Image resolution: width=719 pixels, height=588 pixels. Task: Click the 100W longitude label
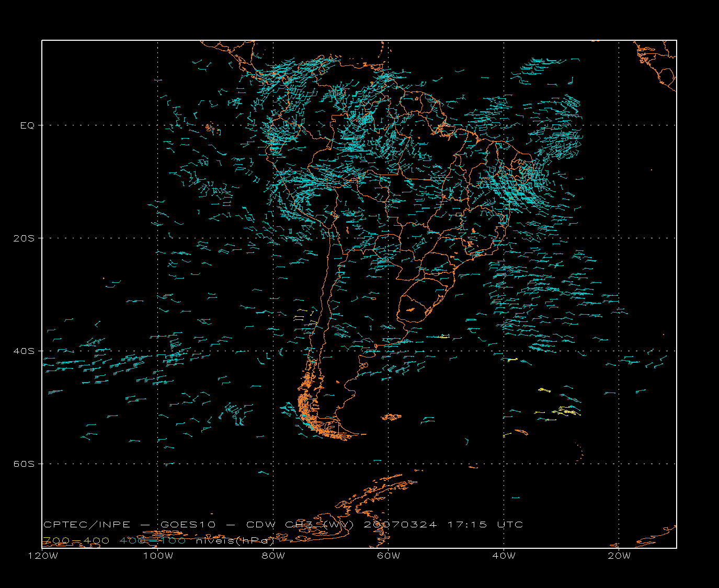pos(158,556)
